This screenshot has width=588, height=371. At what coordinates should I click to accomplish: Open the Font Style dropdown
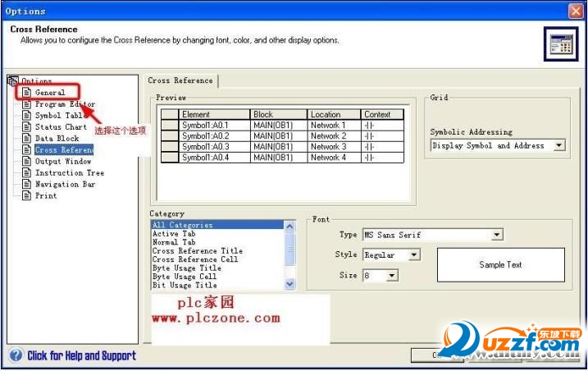413,255
